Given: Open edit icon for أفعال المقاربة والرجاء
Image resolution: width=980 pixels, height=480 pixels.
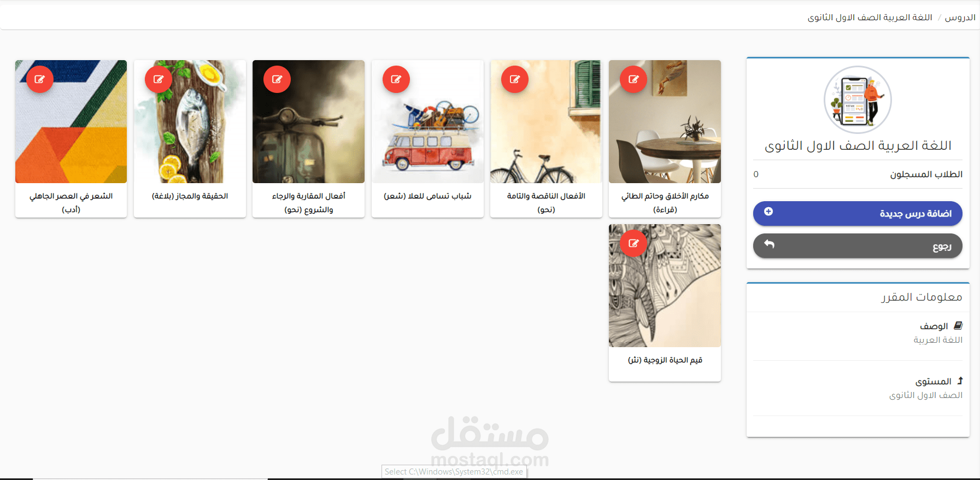Looking at the screenshot, I should click(x=277, y=79).
